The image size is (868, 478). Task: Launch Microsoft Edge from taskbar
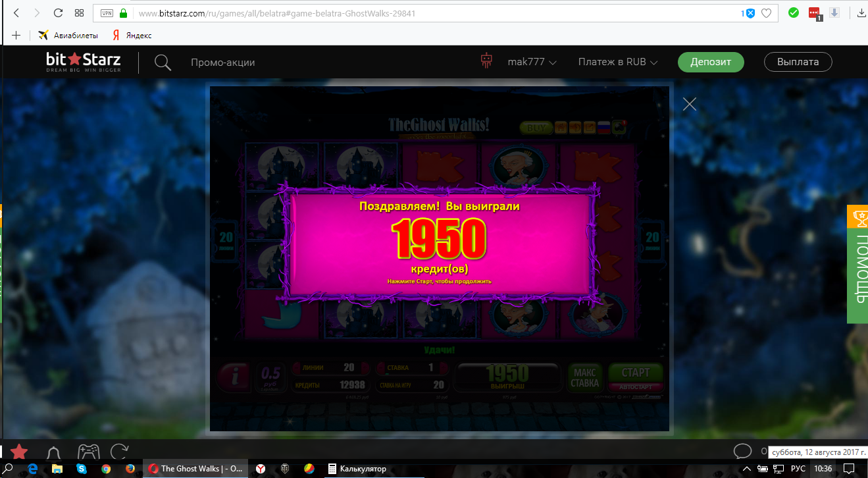click(33, 469)
